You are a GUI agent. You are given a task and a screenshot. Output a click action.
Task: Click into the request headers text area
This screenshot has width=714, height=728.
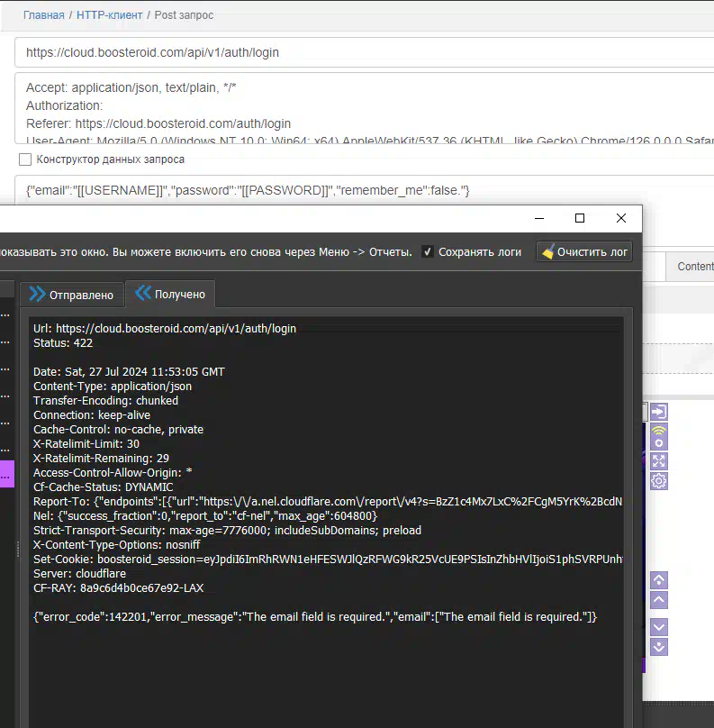tap(364, 108)
